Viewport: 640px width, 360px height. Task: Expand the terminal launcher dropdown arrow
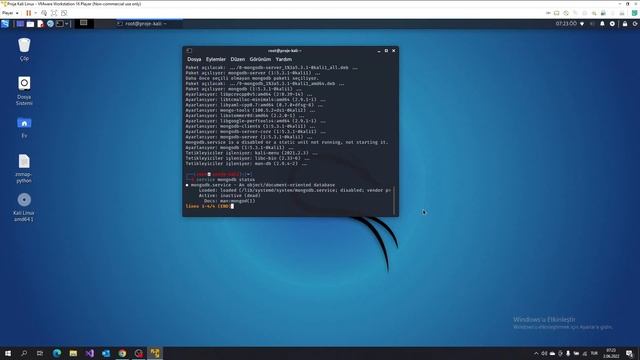pos(67,24)
